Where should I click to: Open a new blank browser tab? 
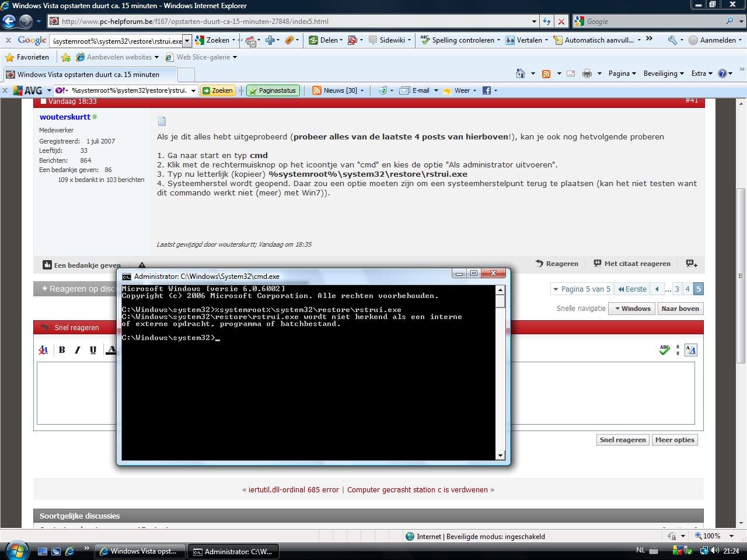point(186,75)
